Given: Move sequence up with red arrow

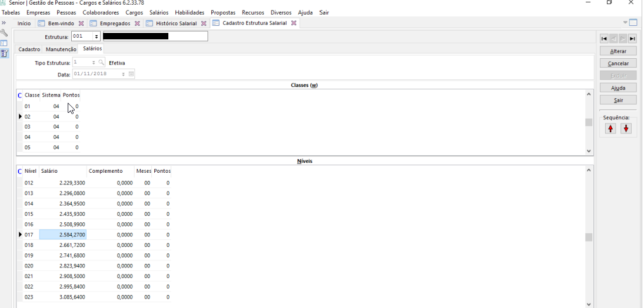Looking at the screenshot, I should (610, 129).
